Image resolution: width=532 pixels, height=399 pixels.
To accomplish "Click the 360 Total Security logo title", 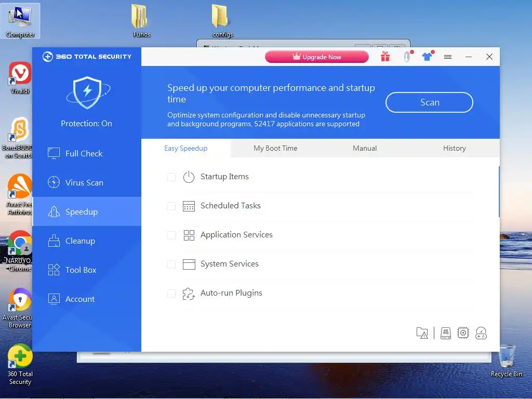I will [87, 57].
